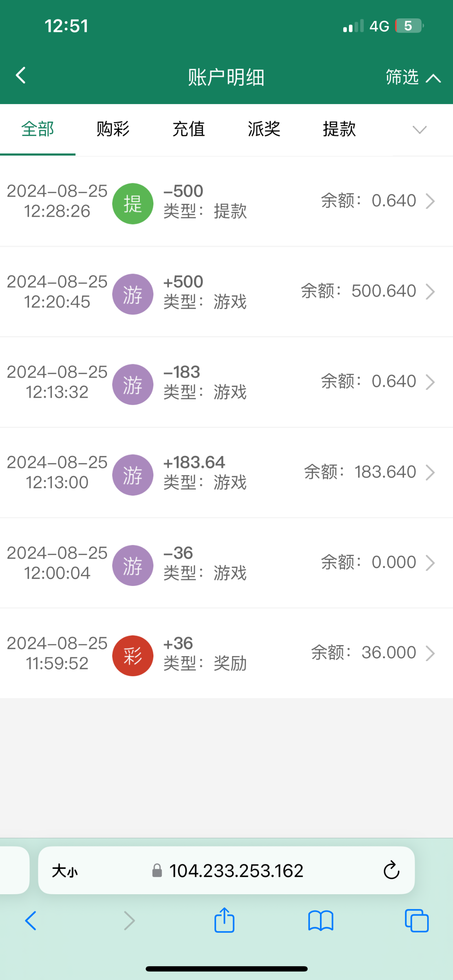Expand the 183.640 balance entry chevron
Screen dimensions: 453x980
pyautogui.click(x=430, y=472)
